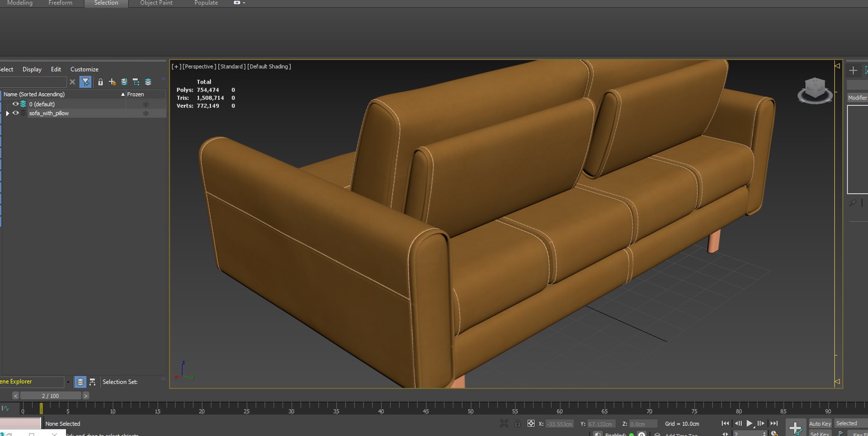Open the mini curve editor icon

[5, 408]
